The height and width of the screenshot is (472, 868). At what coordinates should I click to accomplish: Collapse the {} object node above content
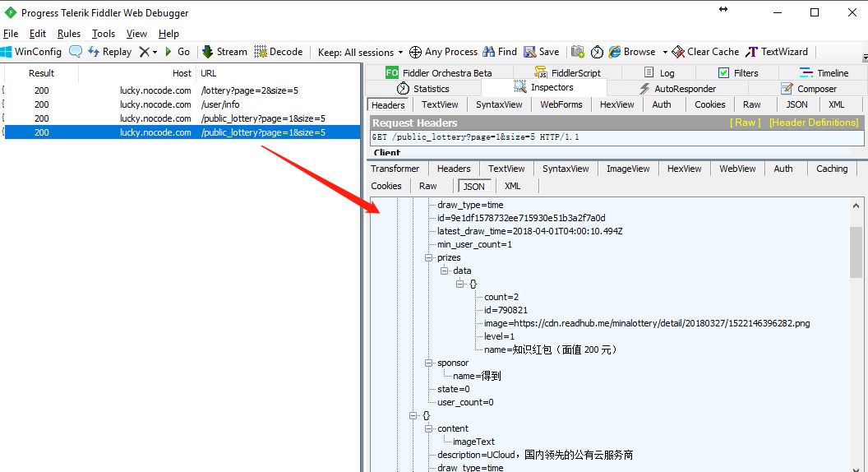pos(413,415)
